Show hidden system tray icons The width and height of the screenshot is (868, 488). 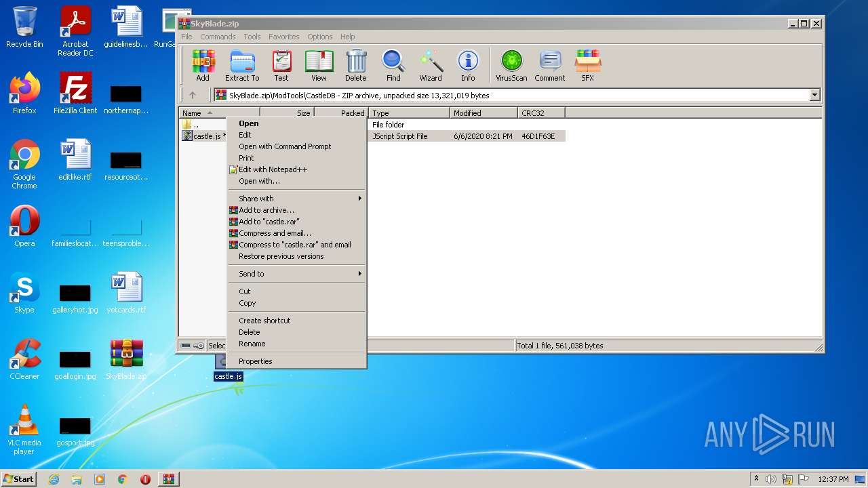click(756, 479)
